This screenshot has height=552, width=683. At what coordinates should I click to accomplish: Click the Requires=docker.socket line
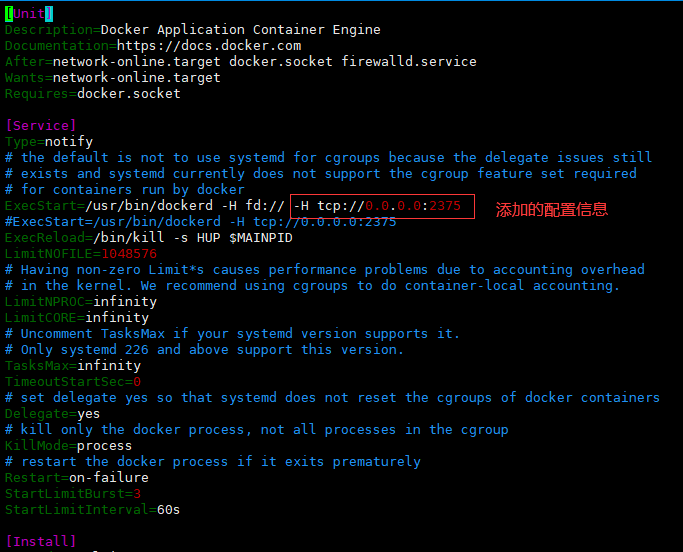click(x=92, y=94)
